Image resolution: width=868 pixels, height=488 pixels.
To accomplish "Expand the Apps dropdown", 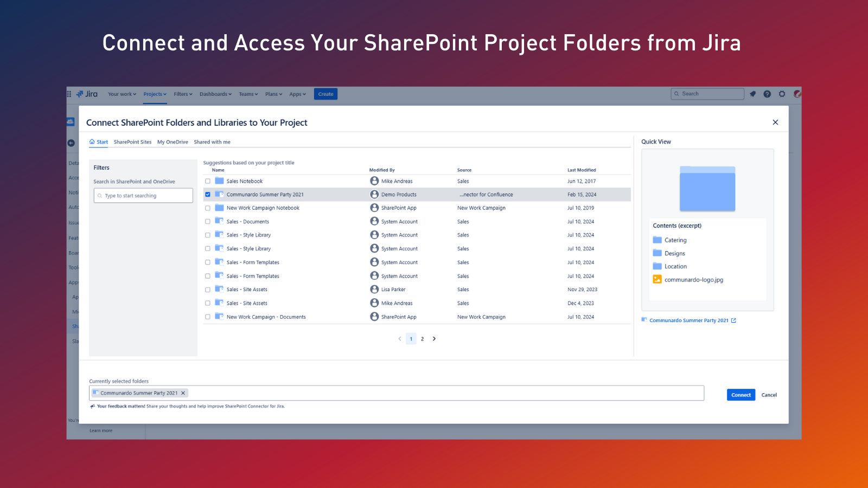I will pos(297,94).
